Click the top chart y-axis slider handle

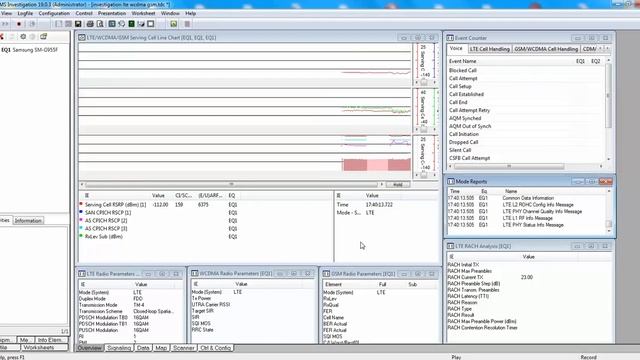(424, 82)
